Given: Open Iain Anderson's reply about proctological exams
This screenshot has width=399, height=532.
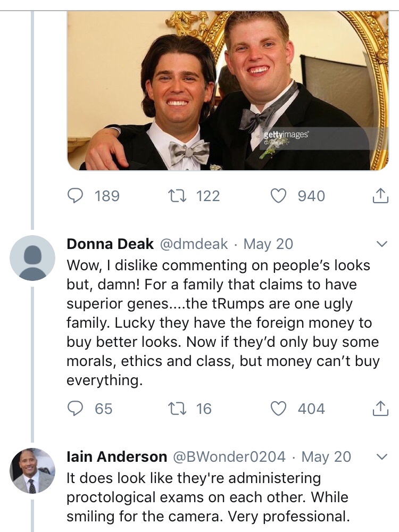Looking at the screenshot, I should tap(207, 497).
